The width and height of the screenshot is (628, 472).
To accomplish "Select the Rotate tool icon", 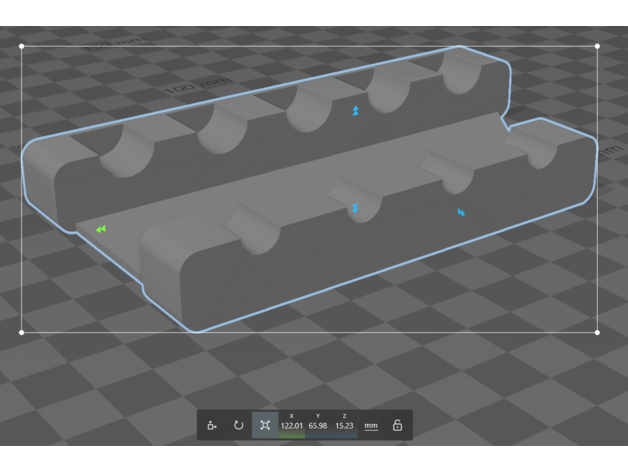I will point(238,425).
